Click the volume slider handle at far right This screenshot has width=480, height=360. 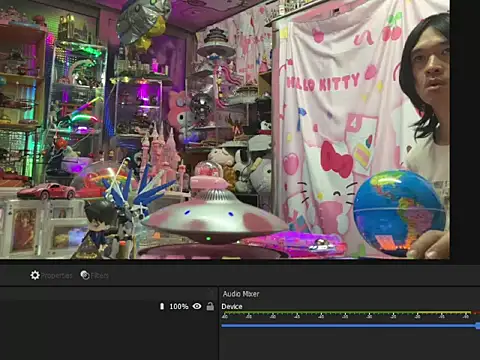[x=478, y=326]
